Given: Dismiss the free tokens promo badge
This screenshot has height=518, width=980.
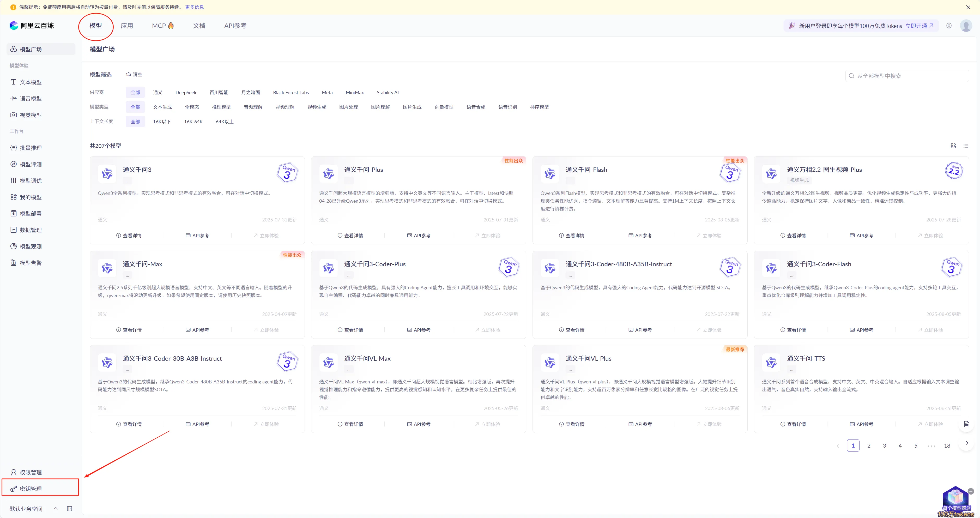Looking at the screenshot, I should pyautogui.click(x=971, y=491).
